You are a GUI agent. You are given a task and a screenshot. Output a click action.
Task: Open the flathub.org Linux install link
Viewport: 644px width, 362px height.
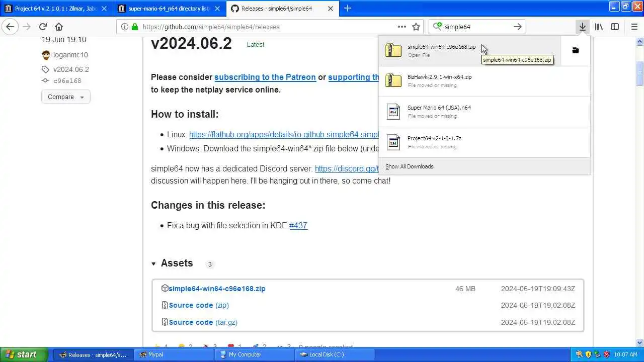(x=284, y=135)
